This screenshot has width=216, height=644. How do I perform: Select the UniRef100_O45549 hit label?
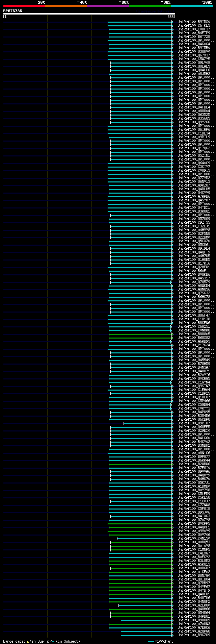(x=194, y=360)
